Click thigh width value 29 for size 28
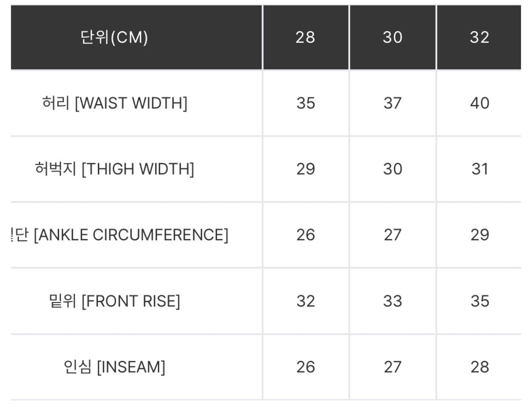Screen dimensions: 532x415 point(305,169)
